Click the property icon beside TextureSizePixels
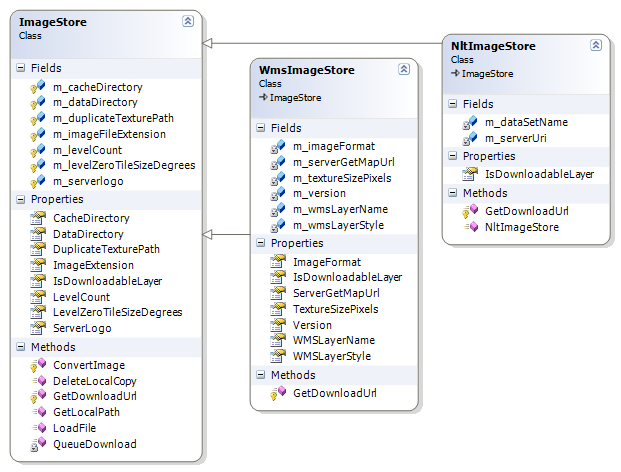 pyautogui.click(x=278, y=309)
